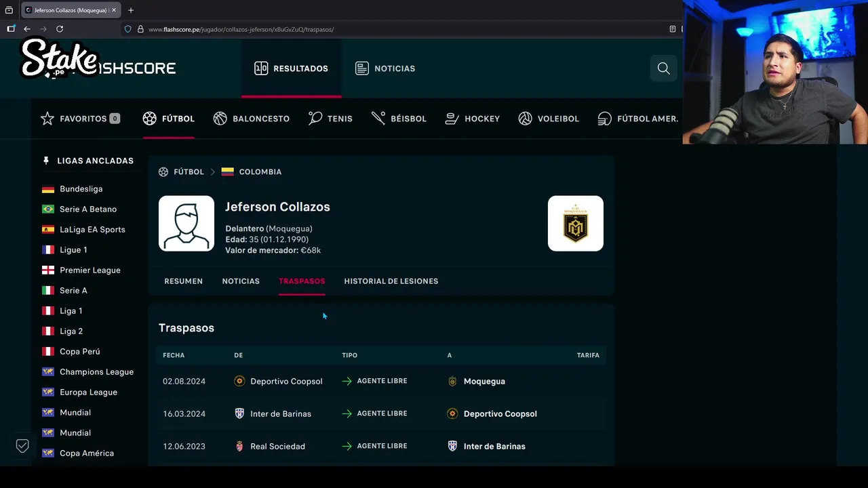The height and width of the screenshot is (488, 868).
Task: Click the Brazil flag beside Serie A Betano
Action: (48, 209)
